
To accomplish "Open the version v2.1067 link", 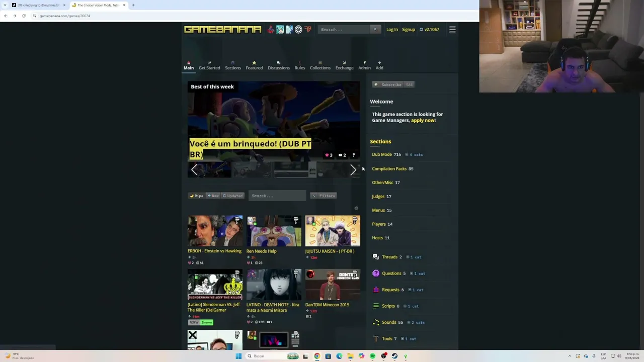I will pyautogui.click(x=429, y=30).
